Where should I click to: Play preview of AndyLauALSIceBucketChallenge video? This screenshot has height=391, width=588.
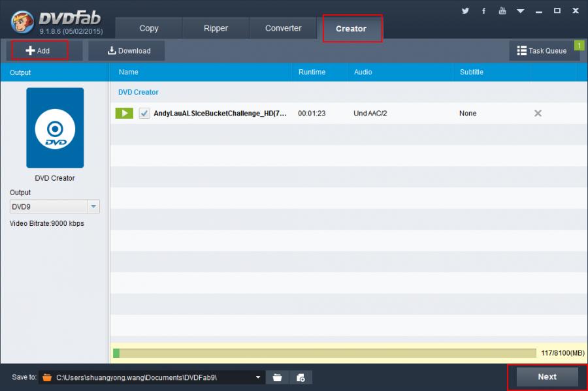[124, 113]
